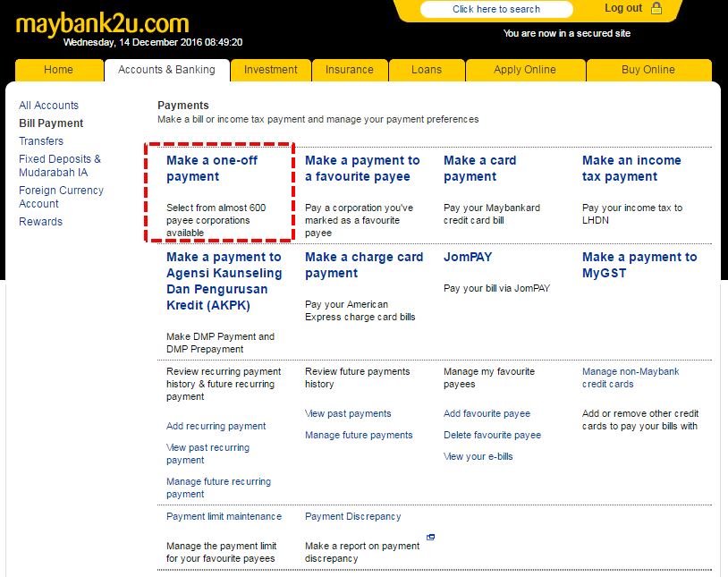This screenshot has height=577, width=728.
Task: Choose Make an income tax payment
Action: (x=631, y=168)
